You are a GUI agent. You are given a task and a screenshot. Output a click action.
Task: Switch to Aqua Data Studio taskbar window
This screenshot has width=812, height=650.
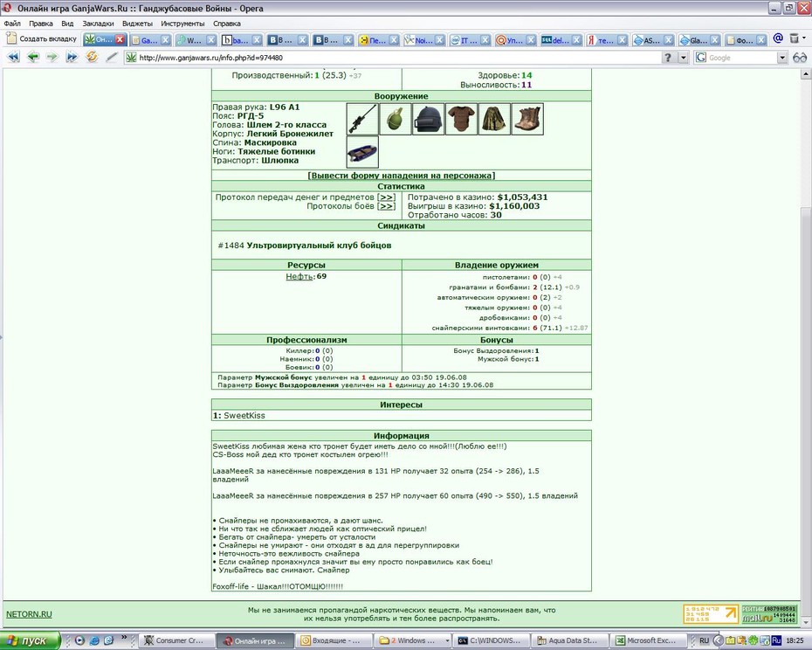point(569,640)
